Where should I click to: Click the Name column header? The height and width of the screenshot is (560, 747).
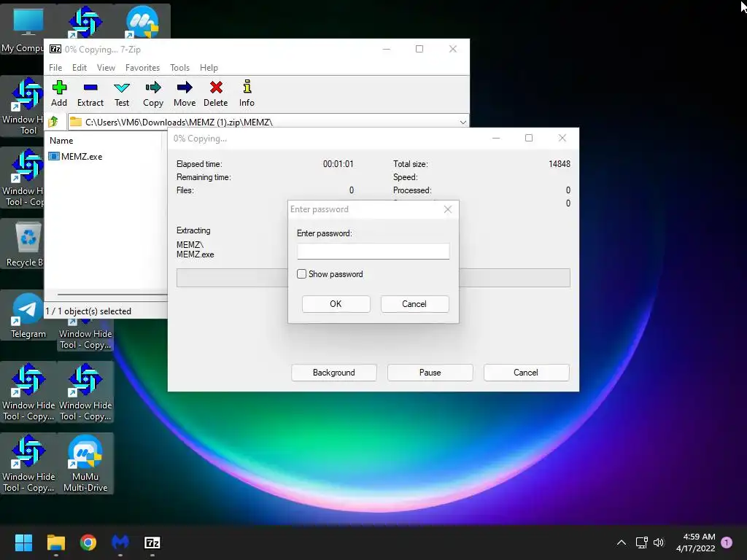(x=61, y=141)
